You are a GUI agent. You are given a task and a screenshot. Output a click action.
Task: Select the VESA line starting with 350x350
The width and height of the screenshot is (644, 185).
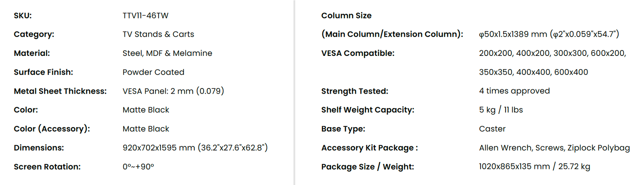coord(533,72)
